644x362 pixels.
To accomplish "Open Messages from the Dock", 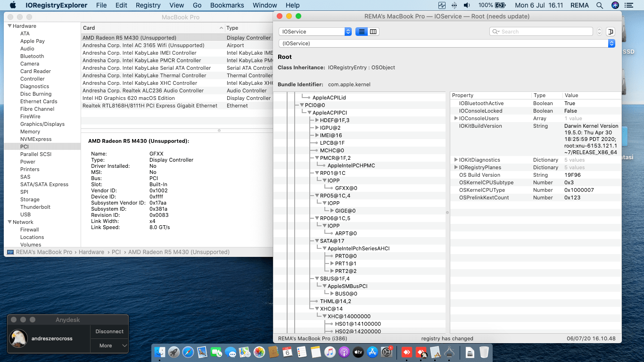I will pyautogui.click(x=231, y=352).
